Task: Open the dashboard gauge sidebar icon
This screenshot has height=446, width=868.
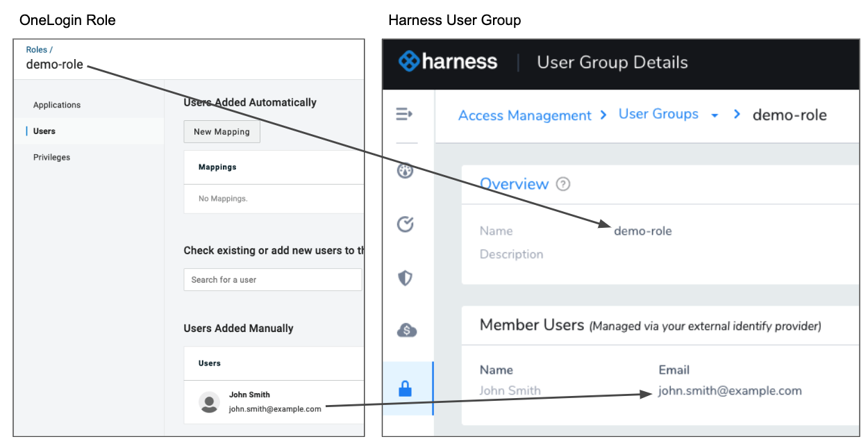Action: tap(405, 170)
